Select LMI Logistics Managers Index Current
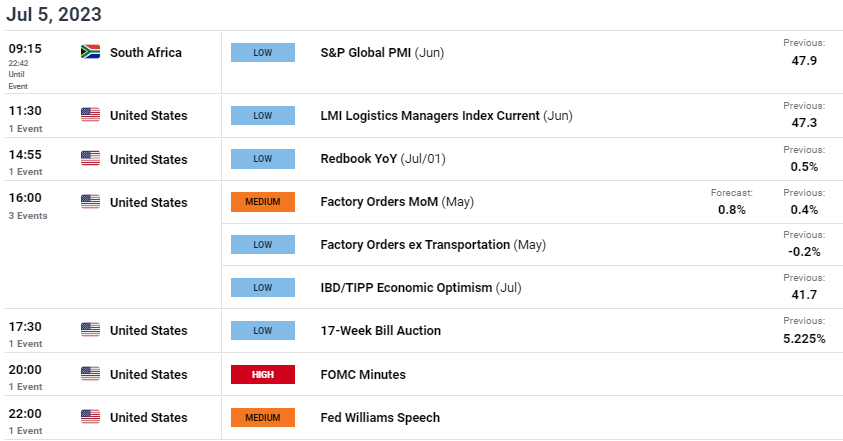Viewport: 843px width, 441px height. click(x=446, y=116)
